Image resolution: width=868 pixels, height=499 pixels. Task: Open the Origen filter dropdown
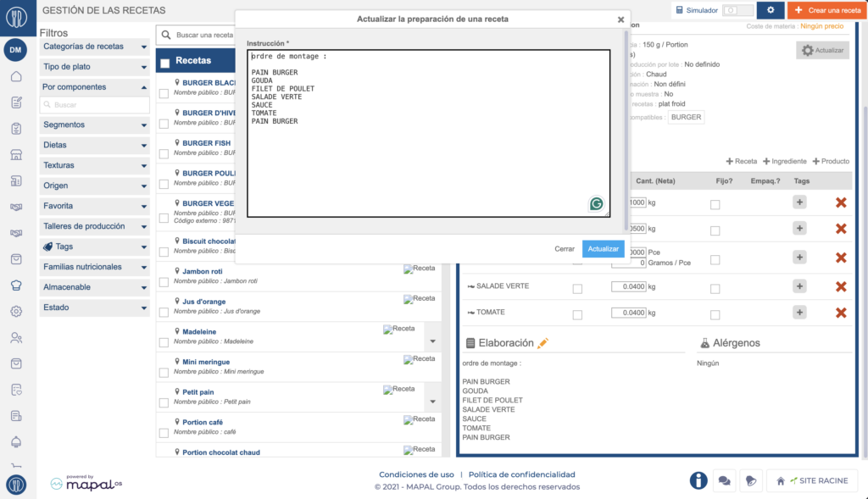[95, 186]
